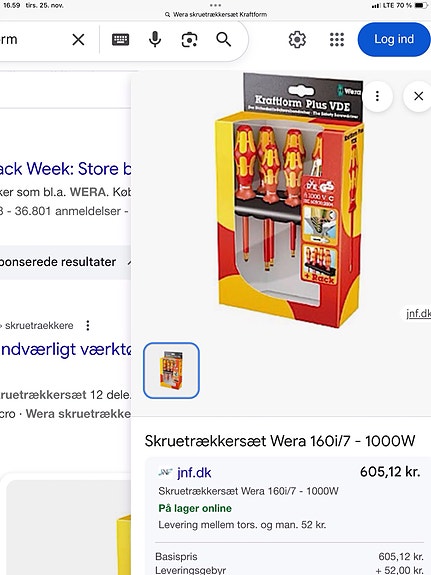
Task: Open jnf.dk image source link
Action: pyautogui.click(x=418, y=314)
